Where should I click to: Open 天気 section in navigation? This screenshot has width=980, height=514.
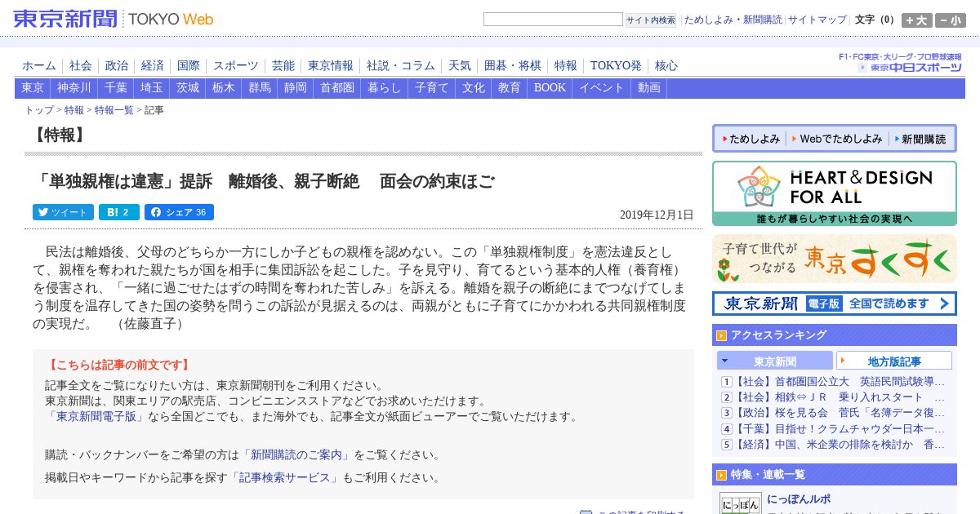(x=460, y=66)
